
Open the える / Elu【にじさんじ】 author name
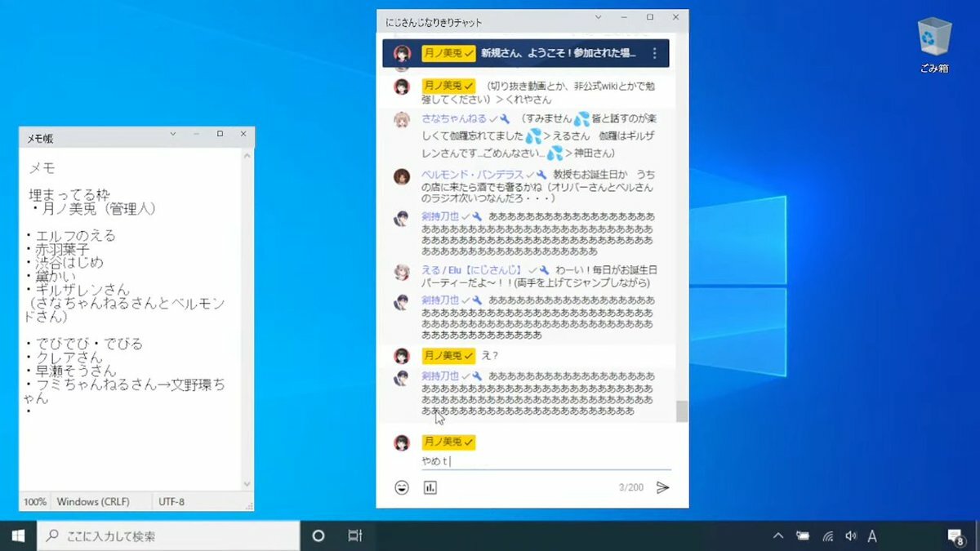pos(473,269)
